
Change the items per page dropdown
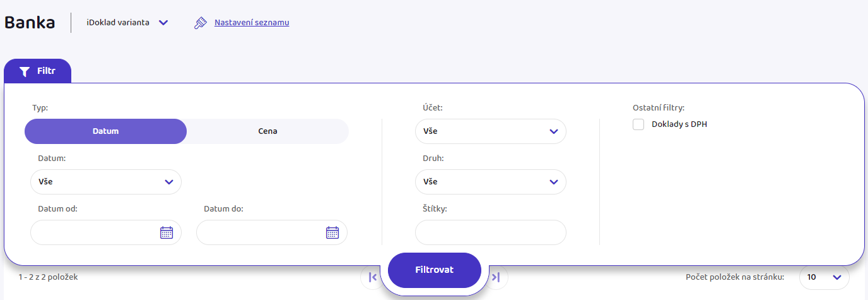(824, 277)
